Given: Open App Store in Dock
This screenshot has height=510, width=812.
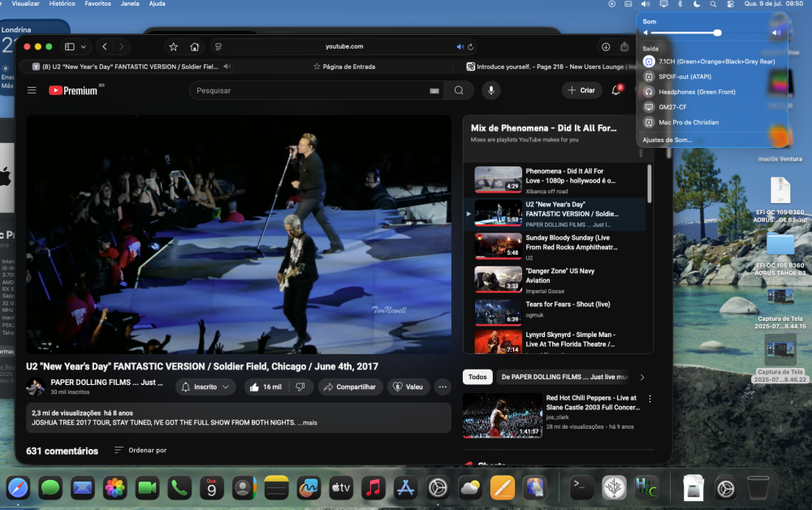Looking at the screenshot, I should click(x=405, y=488).
